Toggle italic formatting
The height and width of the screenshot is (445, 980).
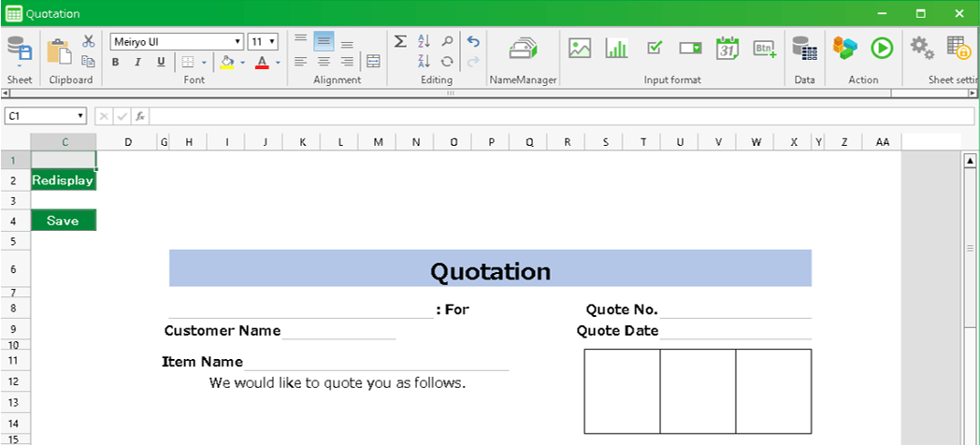(137, 62)
